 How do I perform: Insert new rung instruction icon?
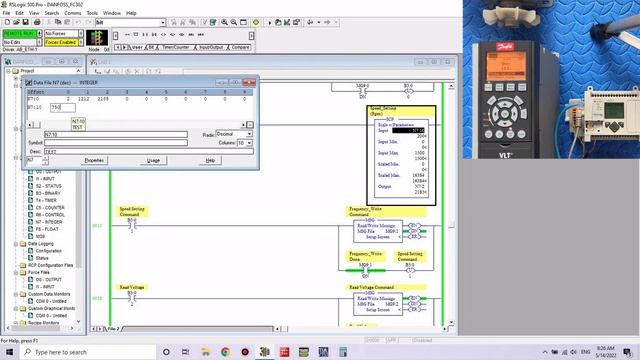(127, 35)
